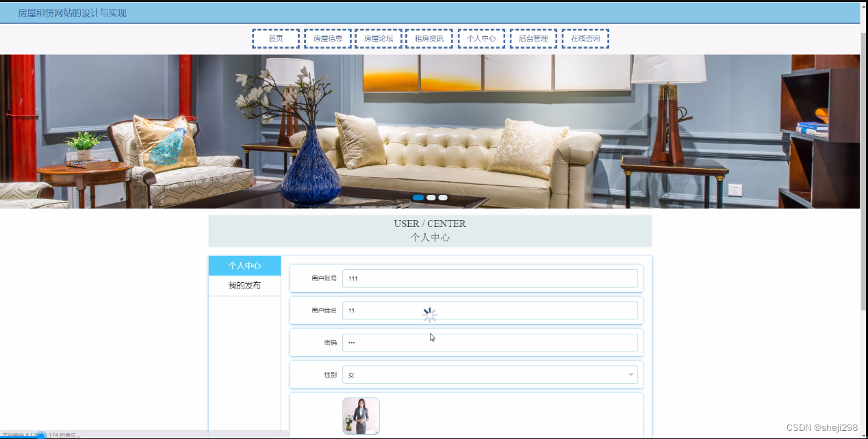Select the first carousel indicator dot

pos(418,197)
